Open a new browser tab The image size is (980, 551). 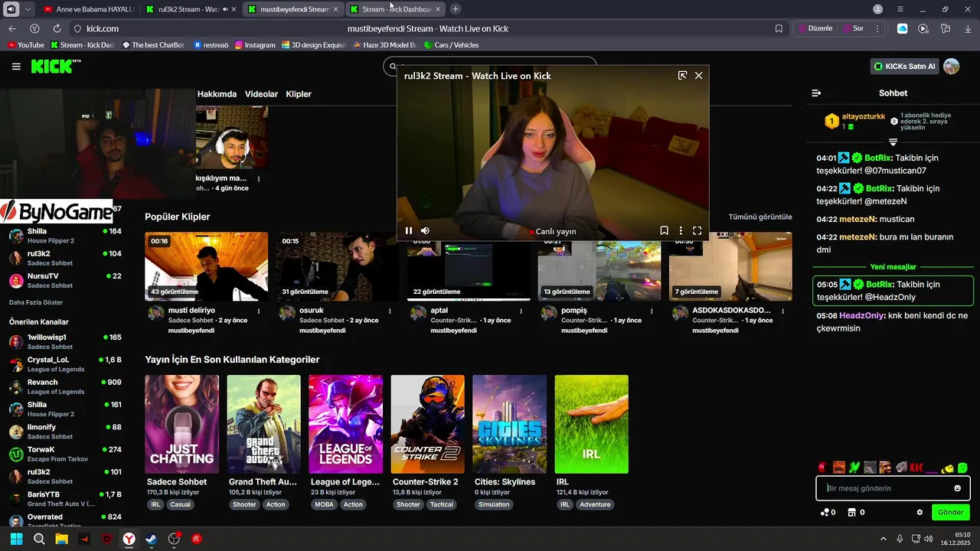pyautogui.click(x=456, y=9)
